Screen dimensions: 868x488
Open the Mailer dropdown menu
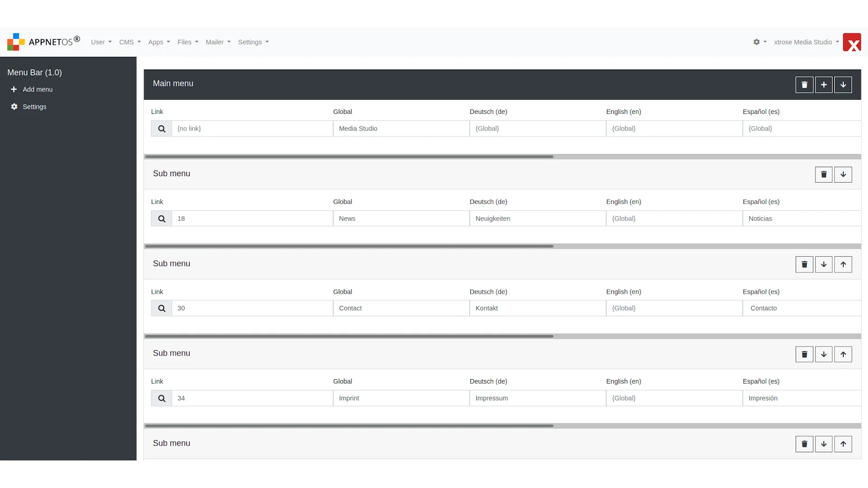tap(217, 42)
